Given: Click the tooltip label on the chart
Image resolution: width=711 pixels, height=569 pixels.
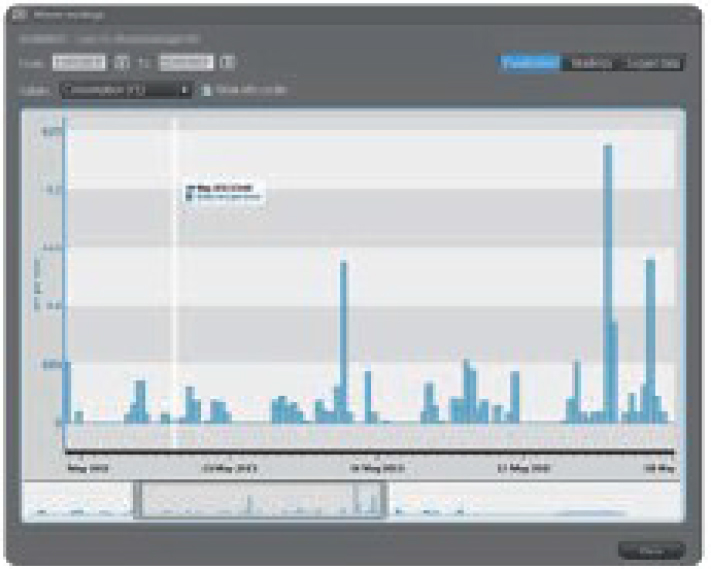Looking at the screenshot, I should tap(225, 193).
